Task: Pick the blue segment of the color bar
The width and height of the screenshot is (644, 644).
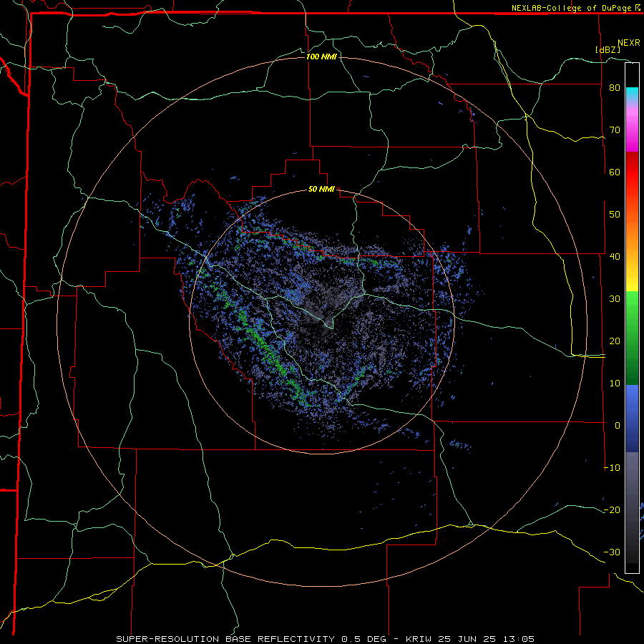Action: [x=632, y=419]
